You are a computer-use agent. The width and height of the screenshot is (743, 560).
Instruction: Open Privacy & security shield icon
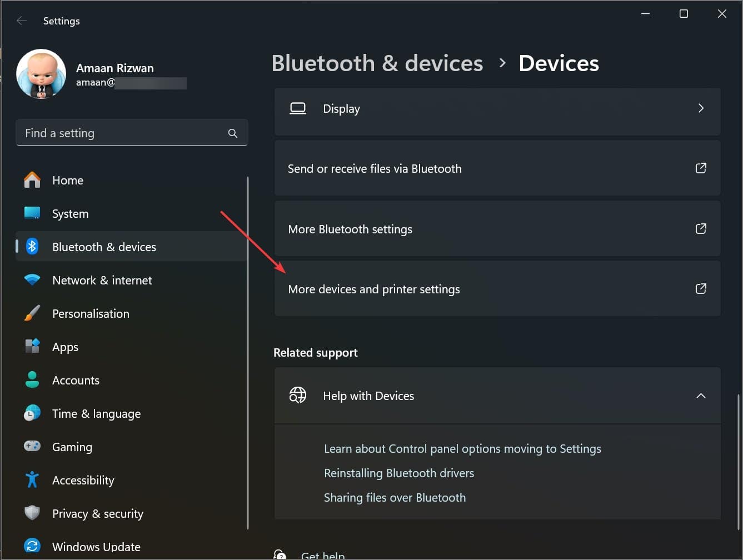[32, 513]
